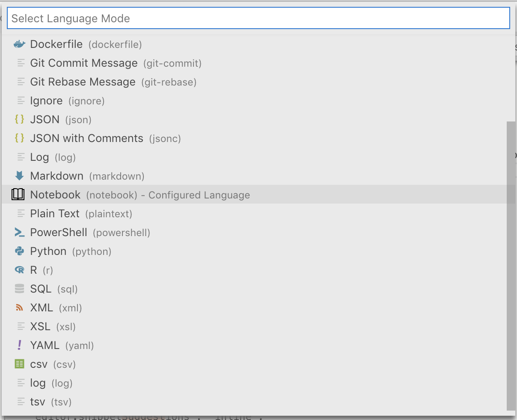Image resolution: width=517 pixels, height=420 pixels.
Task: Choose the Ignore language mode
Action: (46, 101)
